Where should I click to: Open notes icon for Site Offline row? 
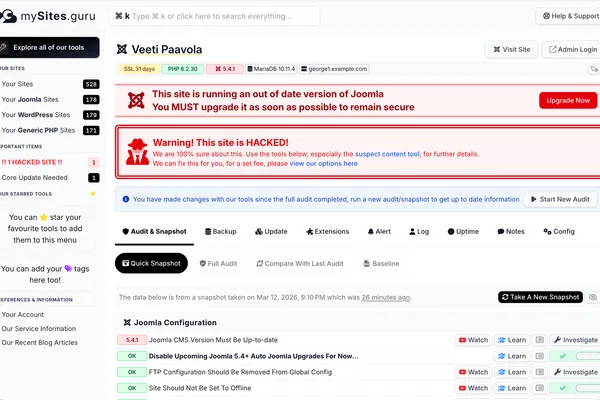[x=540, y=388]
